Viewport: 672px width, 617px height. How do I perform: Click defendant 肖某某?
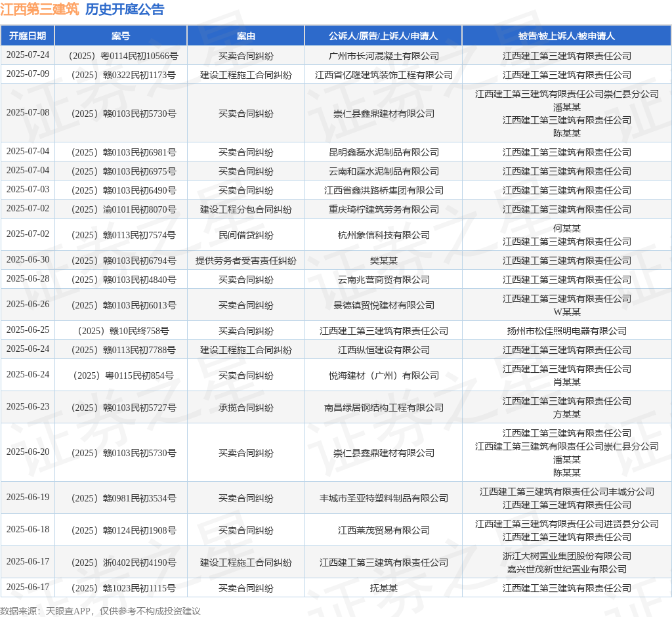566,383
